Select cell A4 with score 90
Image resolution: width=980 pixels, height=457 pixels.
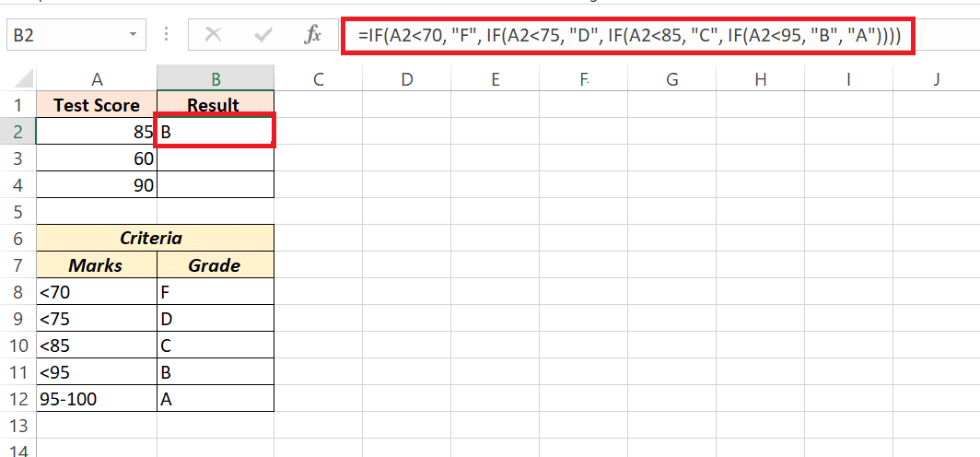(x=97, y=185)
